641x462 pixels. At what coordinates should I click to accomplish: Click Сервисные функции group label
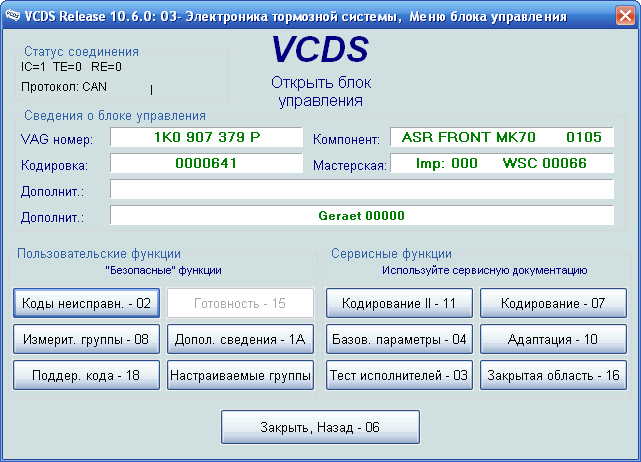click(x=391, y=253)
